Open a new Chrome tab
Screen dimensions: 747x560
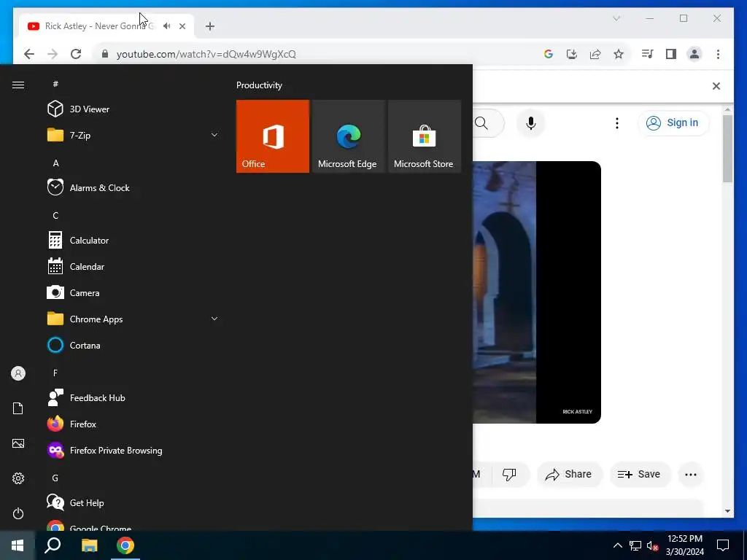(x=210, y=26)
